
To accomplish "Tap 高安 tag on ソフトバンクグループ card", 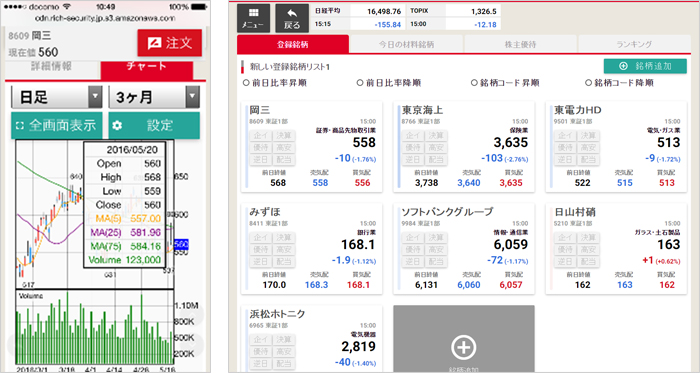I will (436, 250).
